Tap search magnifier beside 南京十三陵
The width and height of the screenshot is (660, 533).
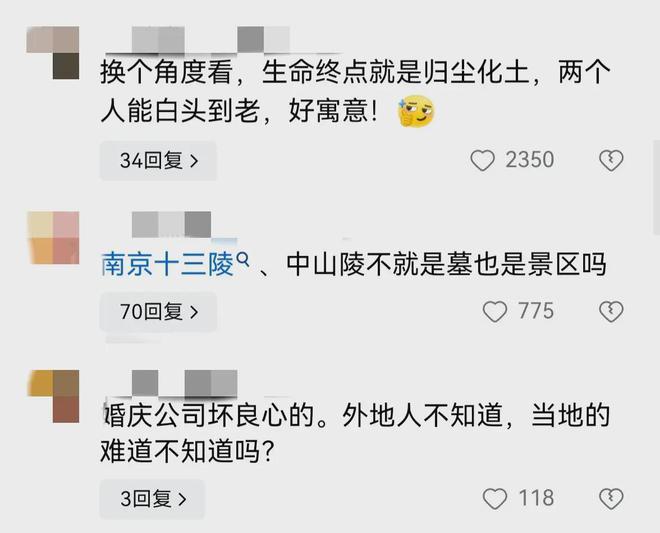point(243,259)
